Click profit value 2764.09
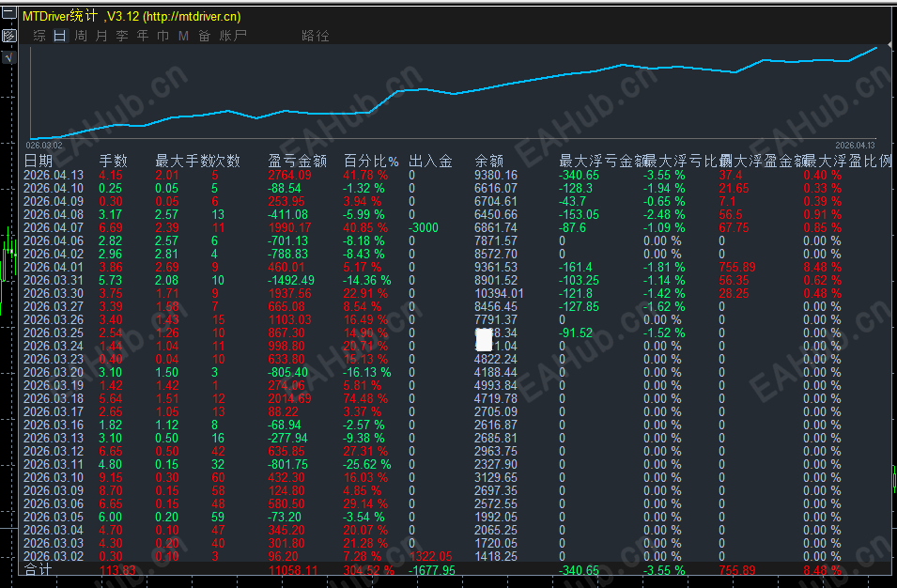This screenshot has height=588, width=897. [x=289, y=175]
